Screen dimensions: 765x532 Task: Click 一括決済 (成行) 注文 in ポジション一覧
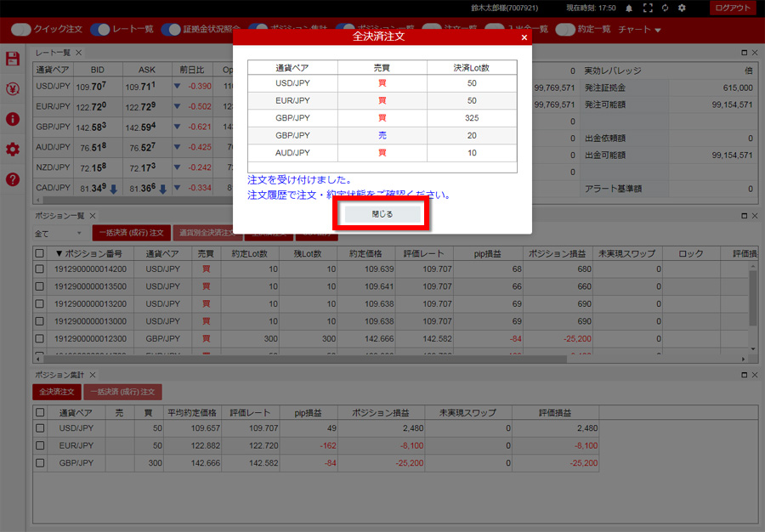point(131,233)
